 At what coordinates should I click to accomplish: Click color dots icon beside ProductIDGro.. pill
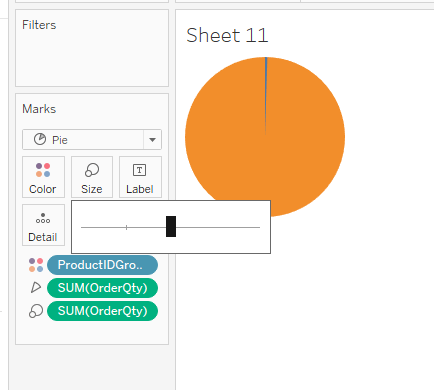[x=36, y=265]
